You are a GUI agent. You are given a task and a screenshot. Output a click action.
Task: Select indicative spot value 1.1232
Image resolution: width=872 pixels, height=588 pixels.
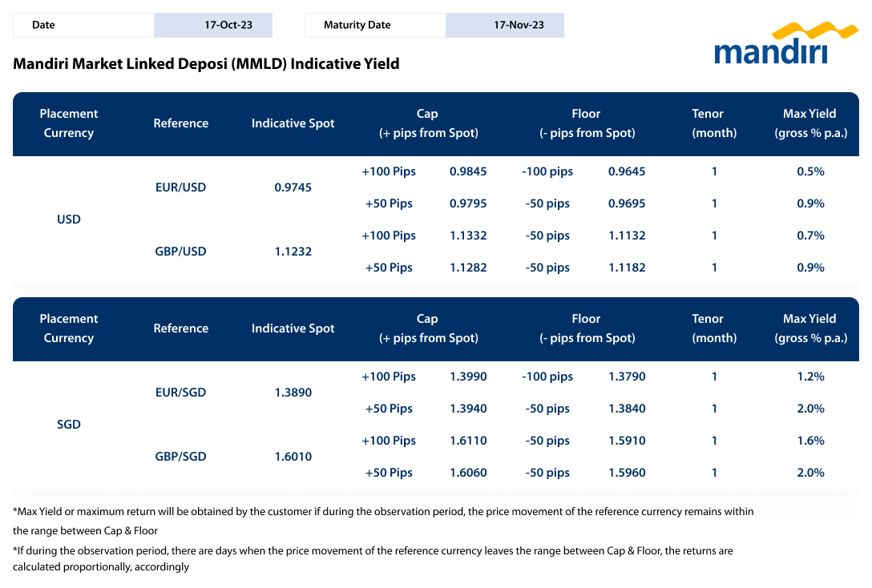click(293, 252)
